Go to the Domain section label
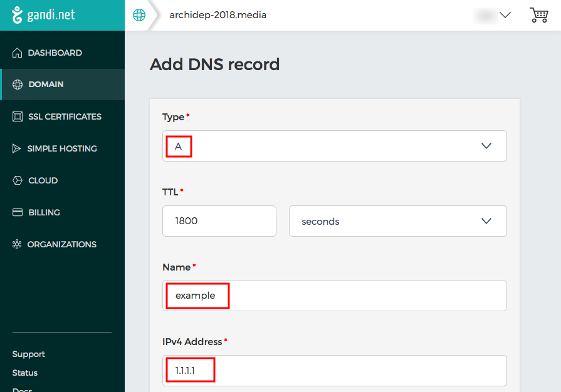The image size is (561, 392). coord(46,84)
